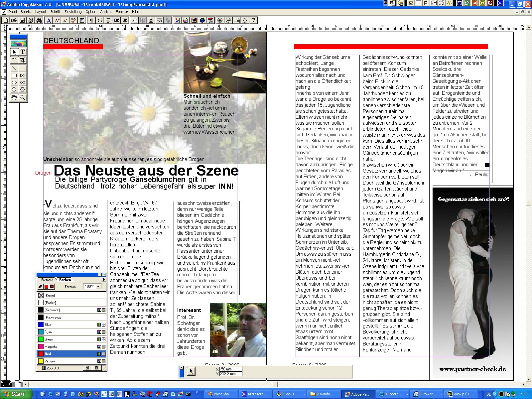Open help with question mark icon

click(253, 20)
